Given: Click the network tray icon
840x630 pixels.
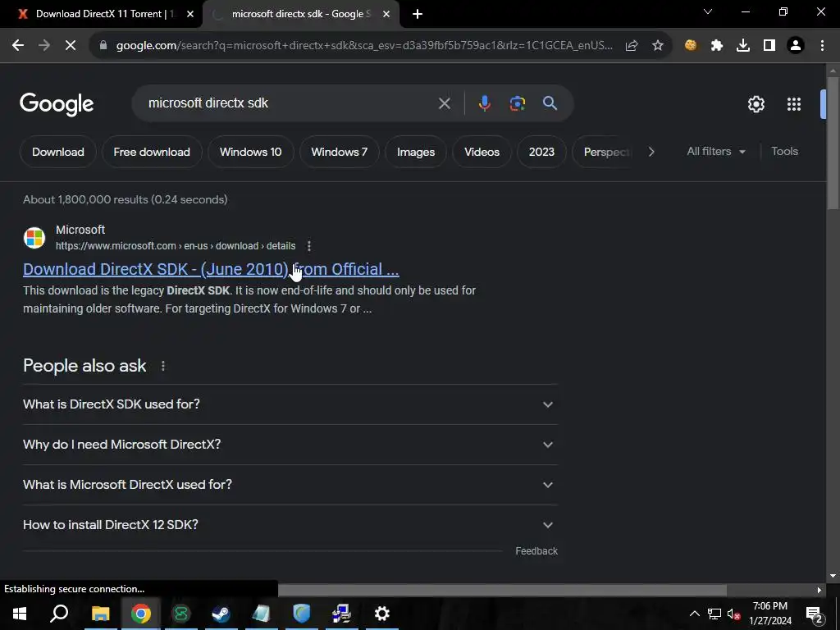Looking at the screenshot, I should [x=714, y=614].
